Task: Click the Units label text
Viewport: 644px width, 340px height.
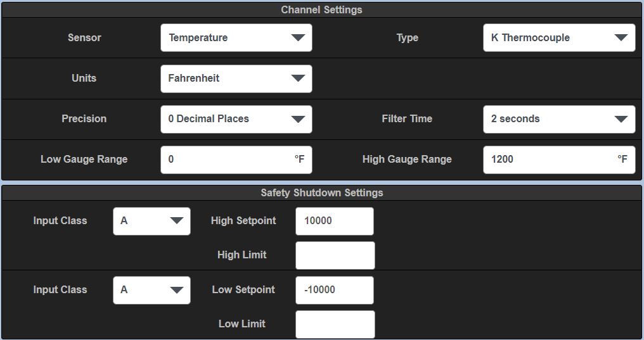Action: pos(84,79)
